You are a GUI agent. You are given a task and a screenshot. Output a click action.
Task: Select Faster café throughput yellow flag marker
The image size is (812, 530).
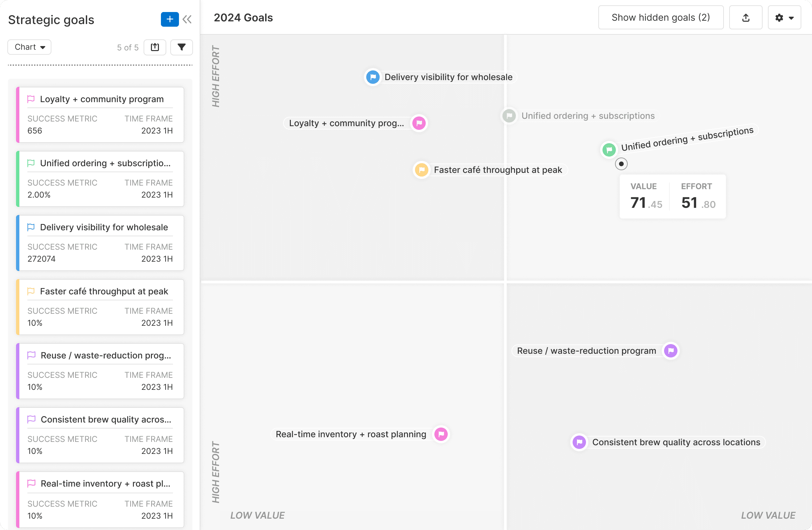pyautogui.click(x=422, y=170)
